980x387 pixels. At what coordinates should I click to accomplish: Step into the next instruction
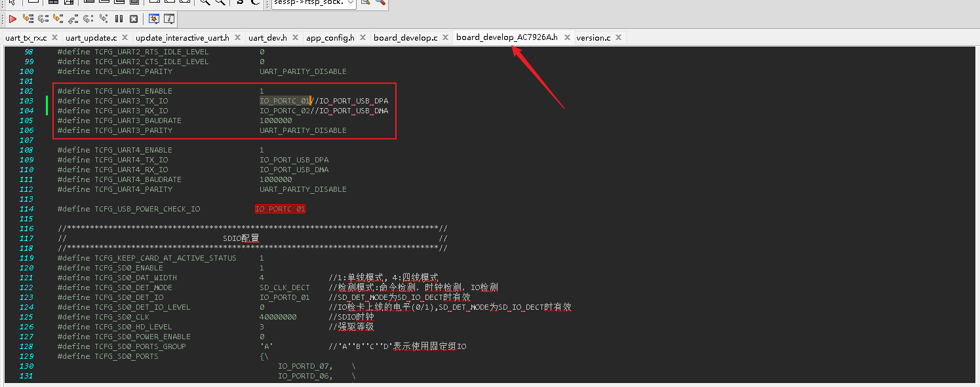104,19
